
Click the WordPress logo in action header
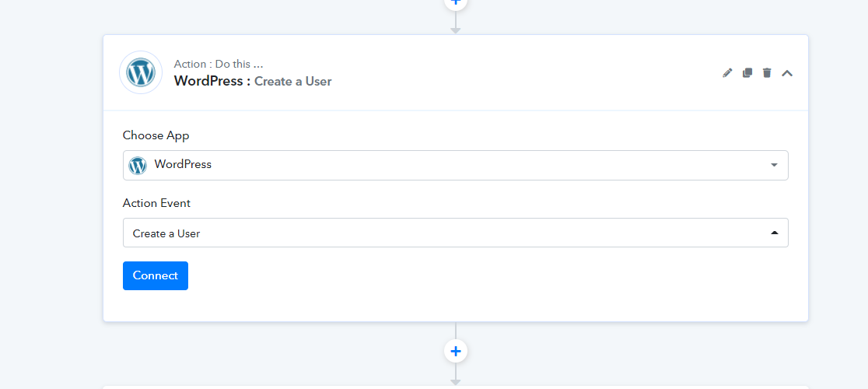(141, 72)
